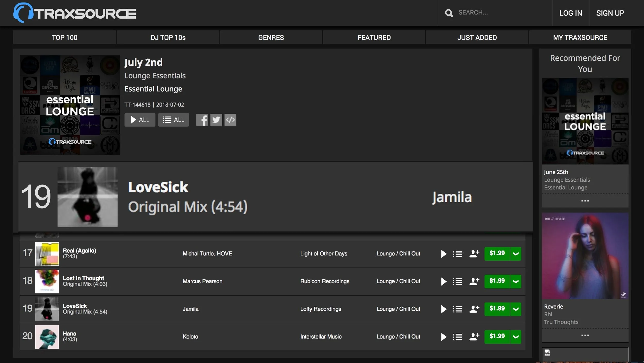Open the DJ TOP 10s tab

168,38
